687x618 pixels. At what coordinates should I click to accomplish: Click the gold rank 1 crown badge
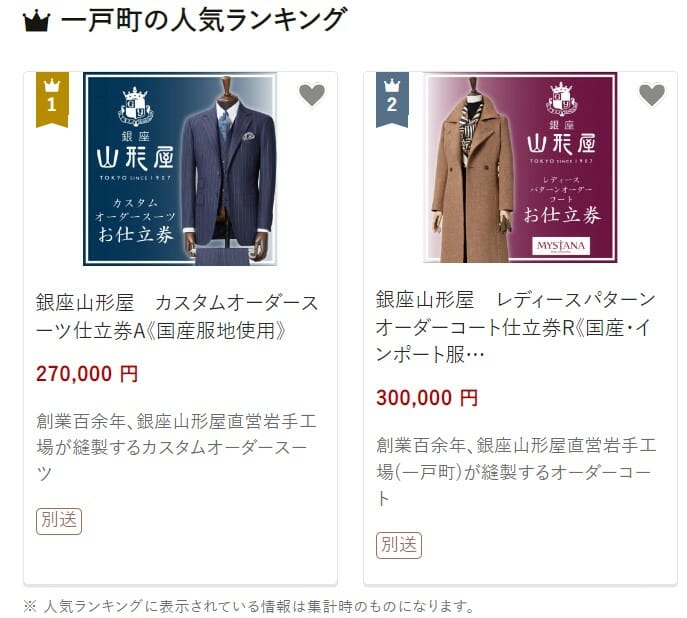click(52, 99)
